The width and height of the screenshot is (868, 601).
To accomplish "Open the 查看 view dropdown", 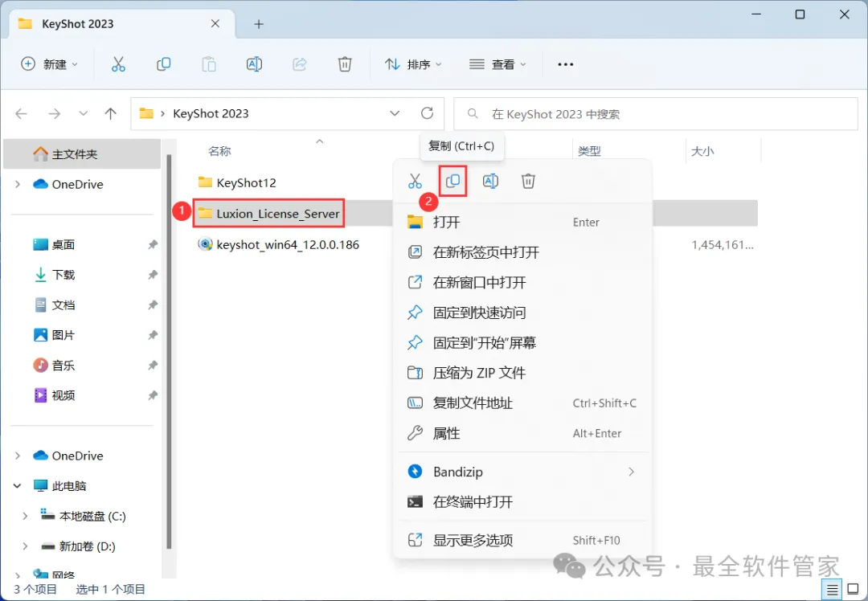I will (x=497, y=64).
